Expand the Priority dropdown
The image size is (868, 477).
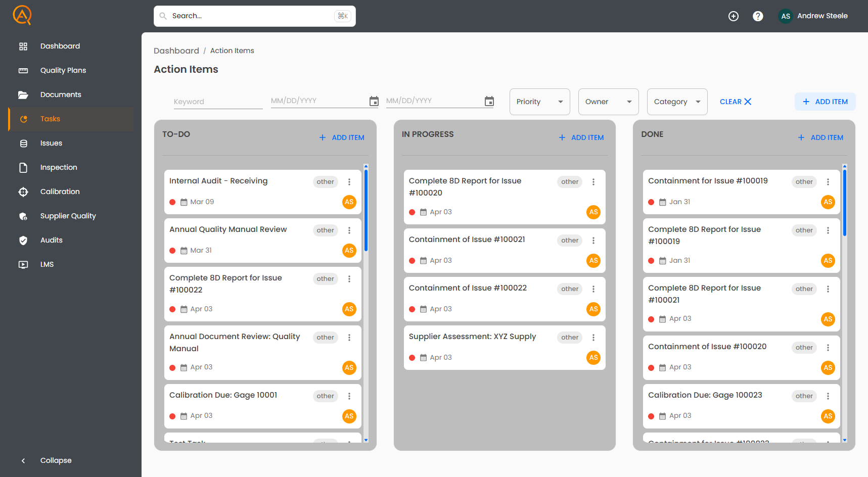tap(540, 102)
